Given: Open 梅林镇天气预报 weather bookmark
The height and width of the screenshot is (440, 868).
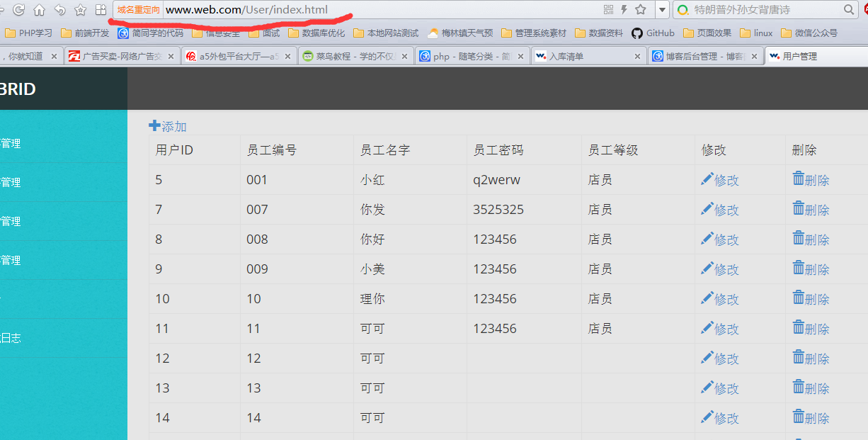Looking at the screenshot, I should click(460, 33).
